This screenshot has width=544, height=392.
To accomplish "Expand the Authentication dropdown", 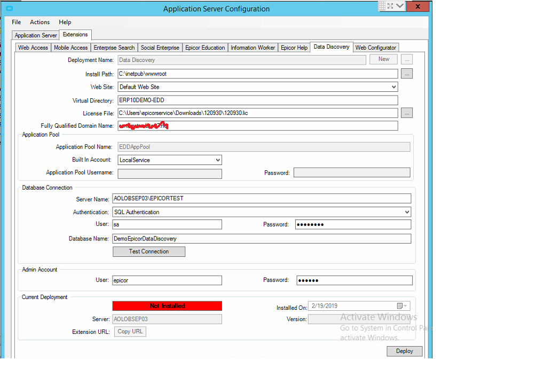I will [x=407, y=212].
